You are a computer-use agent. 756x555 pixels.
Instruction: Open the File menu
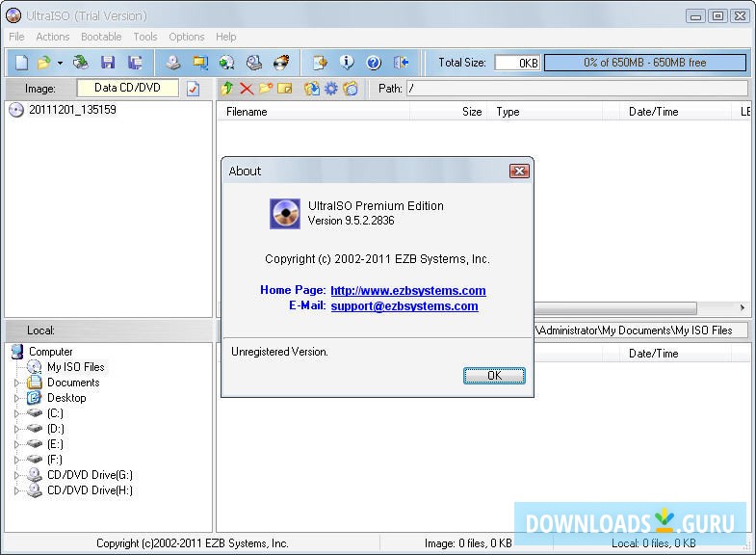[x=16, y=37]
